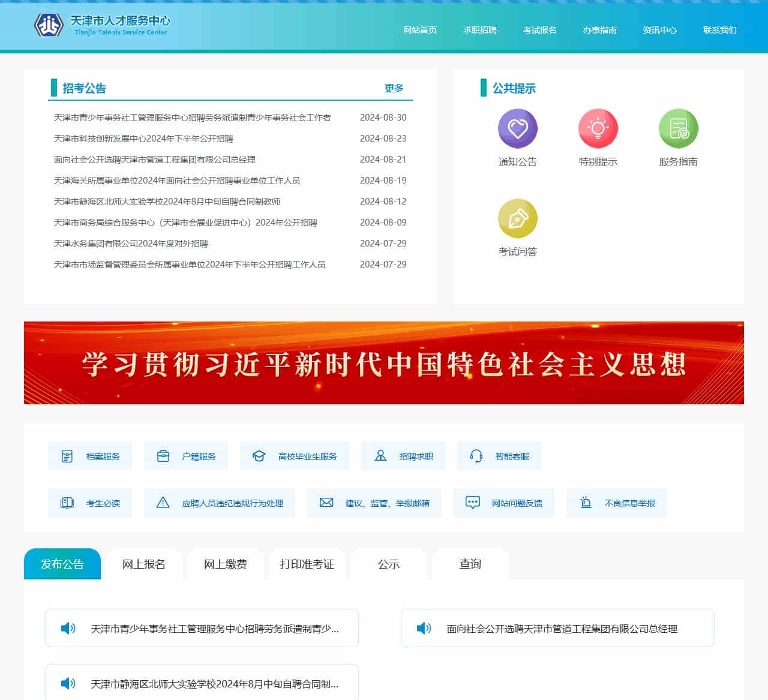Screen dimensions: 768x700
Task: Click the 档案服务 file icon
Action: click(67, 456)
